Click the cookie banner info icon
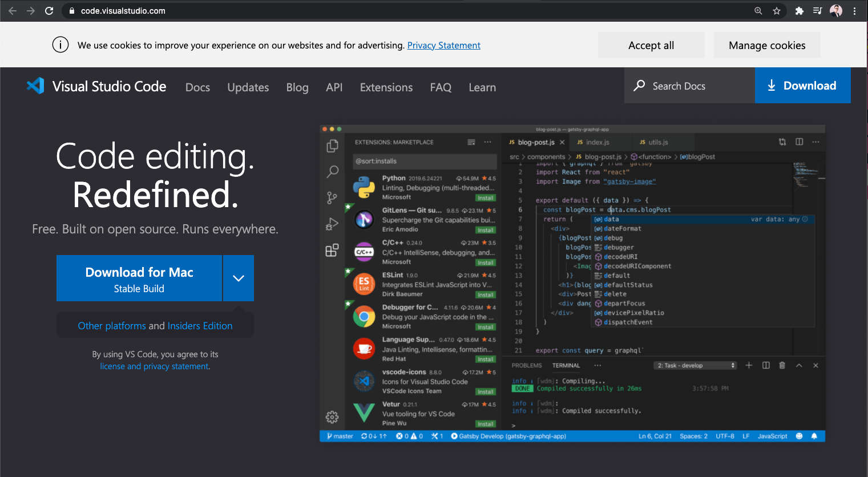Image resolution: width=868 pixels, height=477 pixels. click(60, 45)
